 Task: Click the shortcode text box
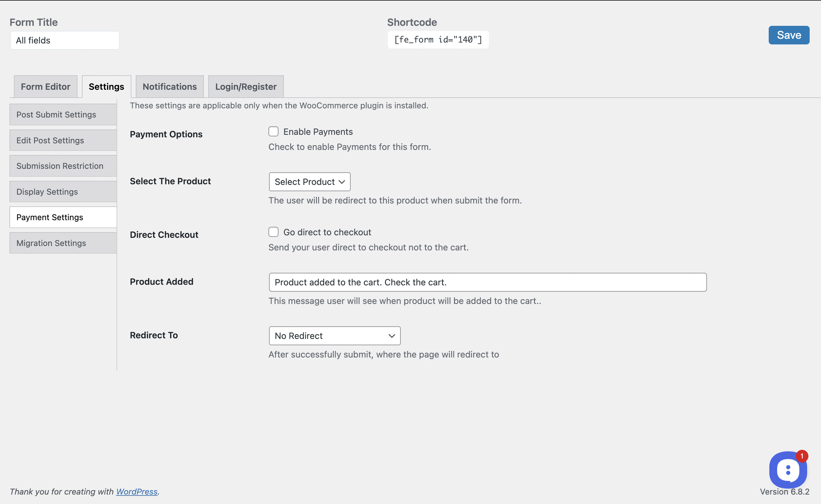pos(438,40)
